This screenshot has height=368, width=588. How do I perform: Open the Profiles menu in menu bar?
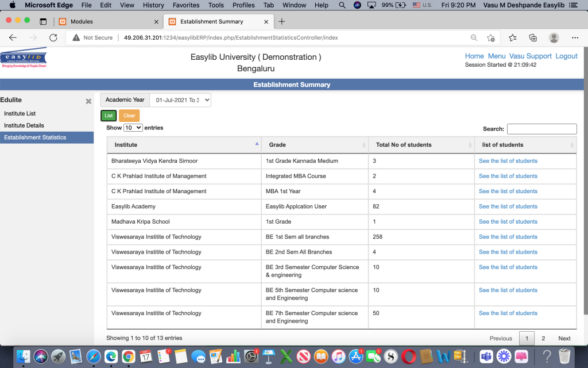click(243, 5)
